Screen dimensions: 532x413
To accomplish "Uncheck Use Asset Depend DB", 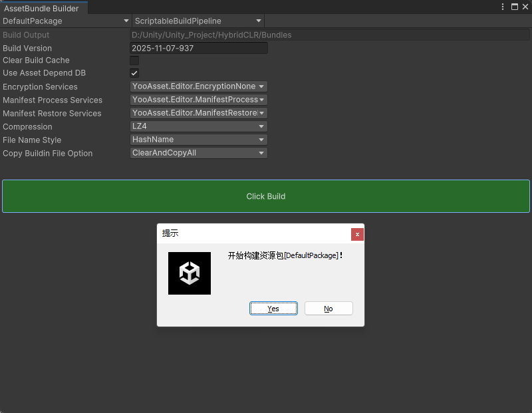I will 134,73.
